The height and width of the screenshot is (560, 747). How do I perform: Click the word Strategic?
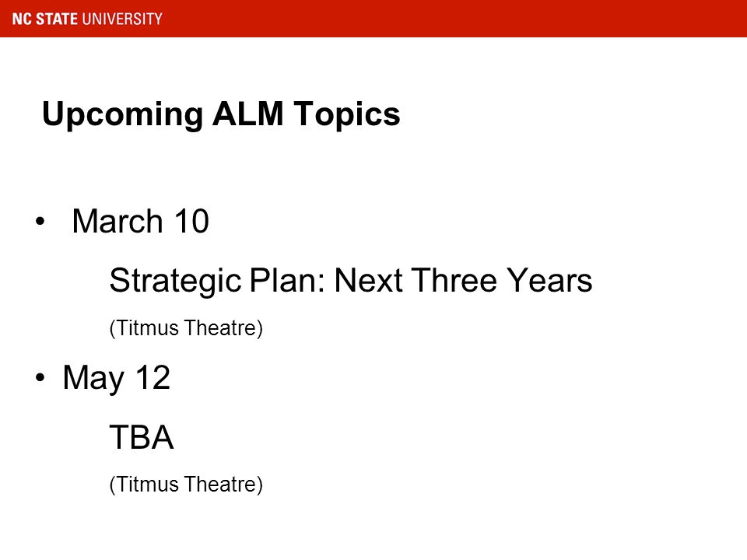[175, 282]
